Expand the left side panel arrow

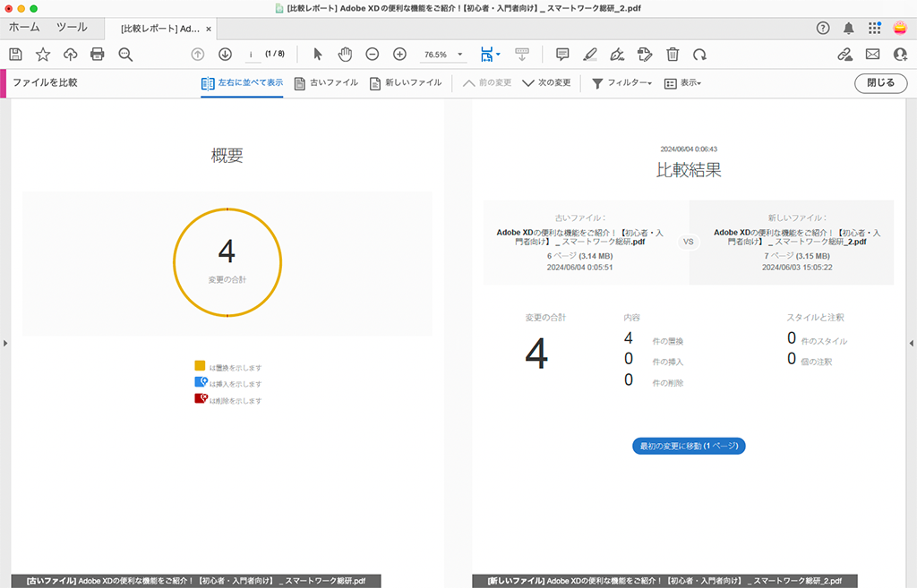(5, 343)
